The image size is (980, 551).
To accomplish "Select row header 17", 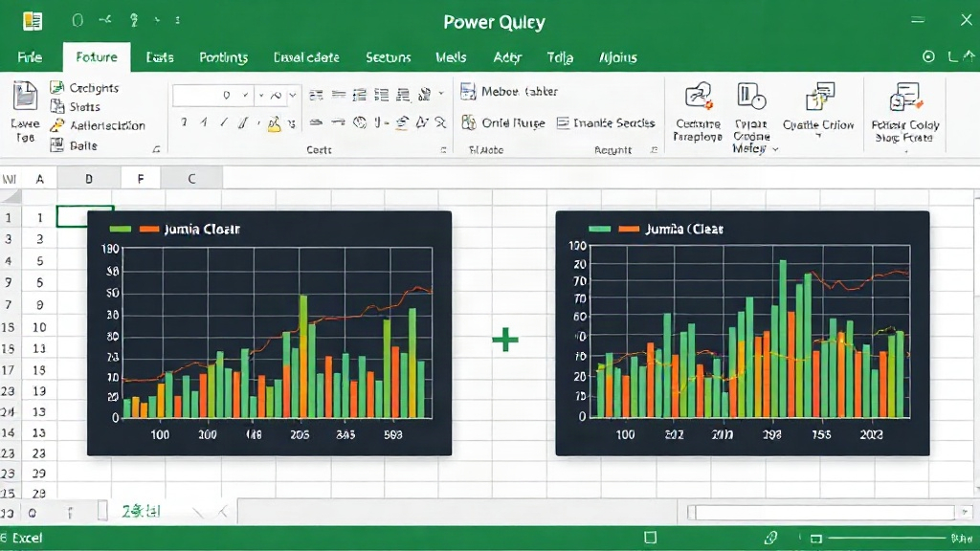I will point(8,370).
